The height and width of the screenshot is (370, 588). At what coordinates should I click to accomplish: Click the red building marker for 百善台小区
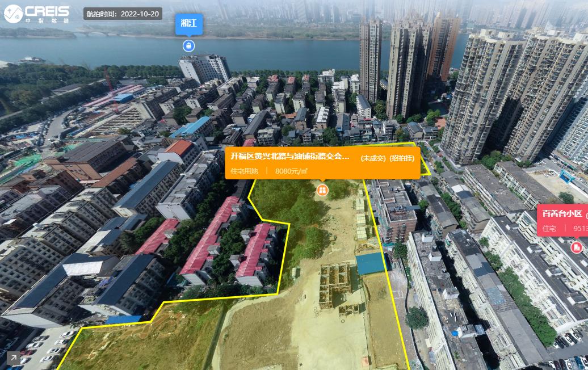pyautogui.click(x=577, y=247)
